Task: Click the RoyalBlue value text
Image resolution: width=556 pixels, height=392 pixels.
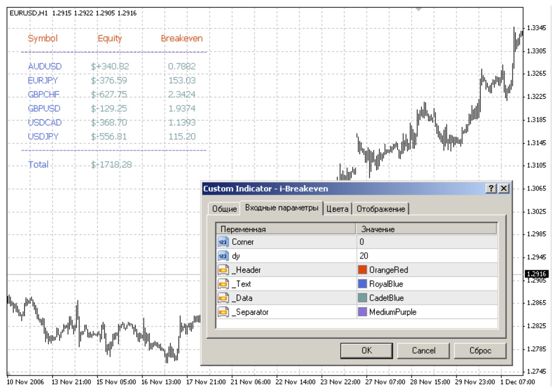Action: 386,284
